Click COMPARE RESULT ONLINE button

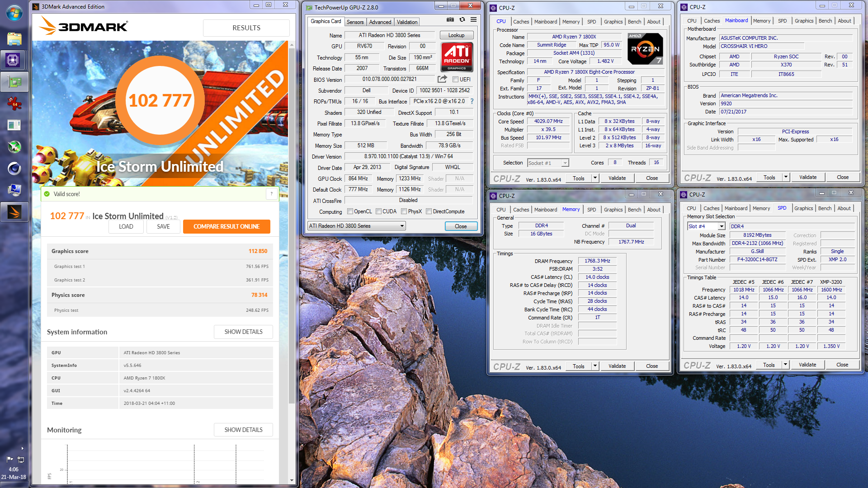pyautogui.click(x=226, y=226)
